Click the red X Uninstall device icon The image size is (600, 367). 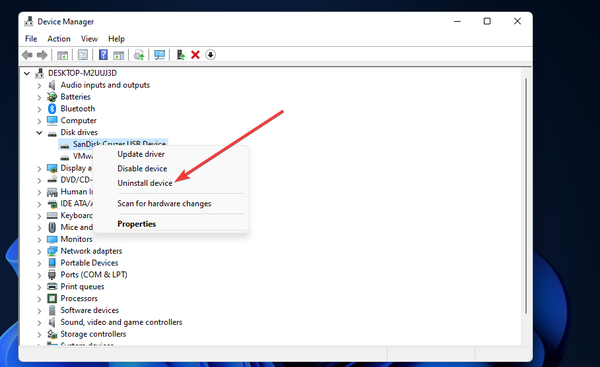195,55
